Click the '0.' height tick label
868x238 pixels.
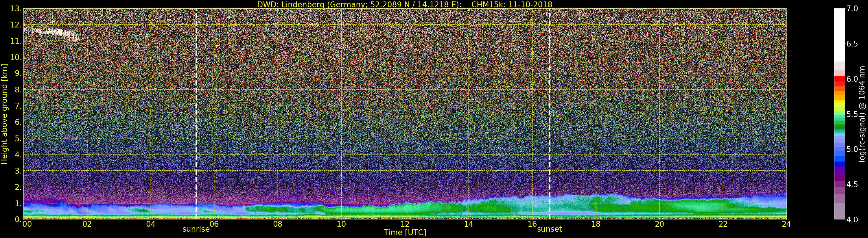coord(18,219)
